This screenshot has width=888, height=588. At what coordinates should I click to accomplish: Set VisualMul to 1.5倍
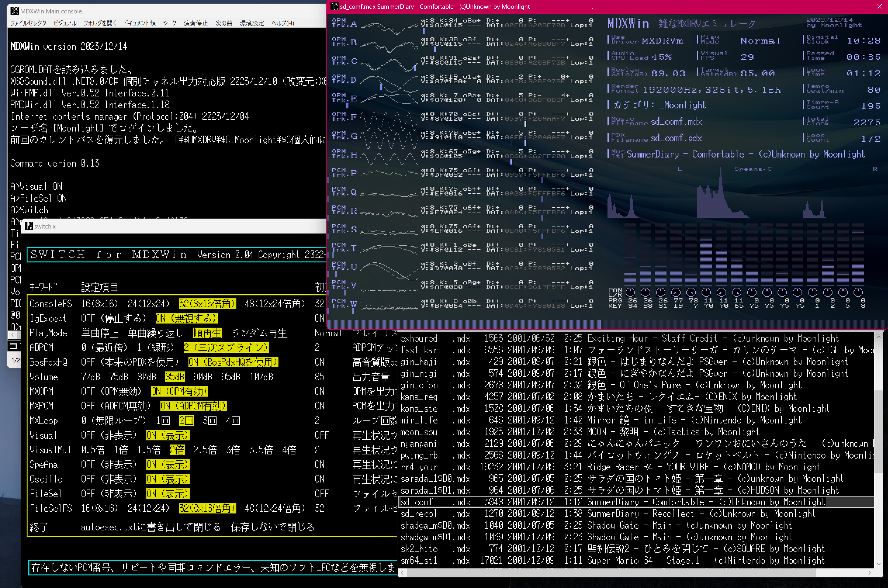(x=149, y=450)
